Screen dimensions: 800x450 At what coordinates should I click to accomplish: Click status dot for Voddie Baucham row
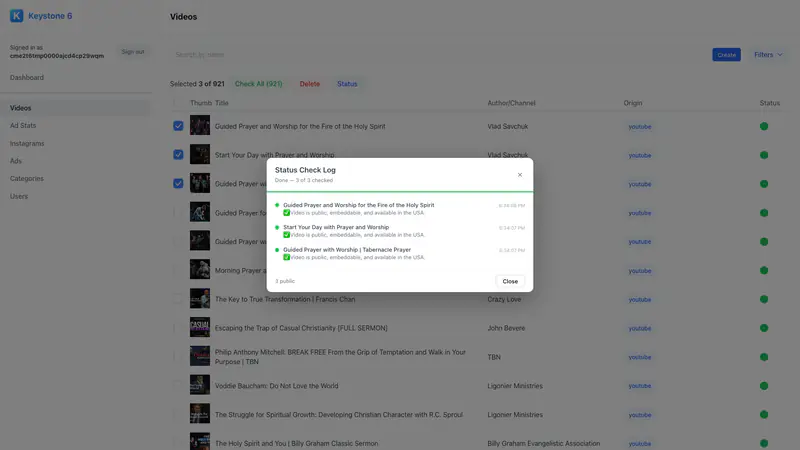pyautogui.click(x=764, y=386)
